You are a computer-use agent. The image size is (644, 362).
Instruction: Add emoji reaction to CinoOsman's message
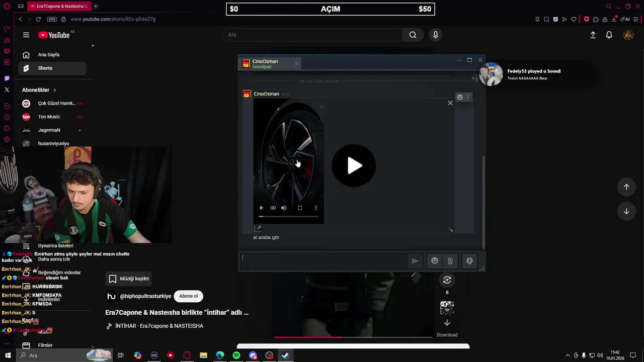(459, 97)
